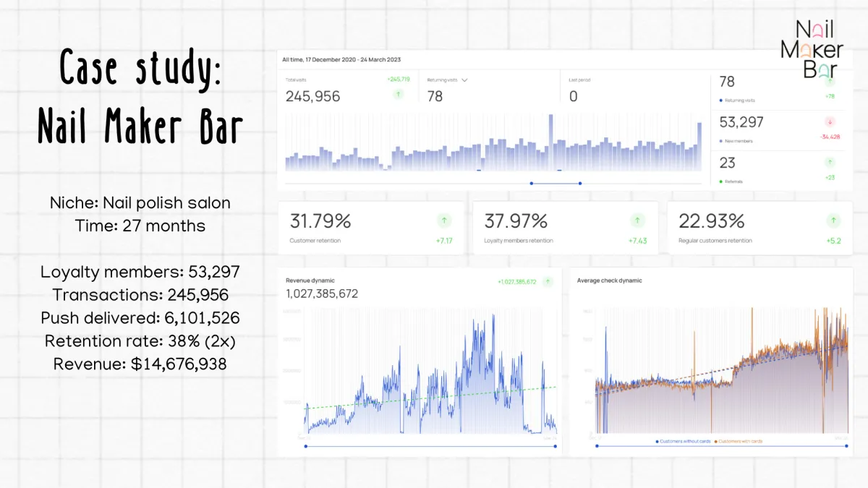This screenshot has width=868, height=488.
Task: Click the range slider below Revenue dynamic chart
Action: pos(431,446)
